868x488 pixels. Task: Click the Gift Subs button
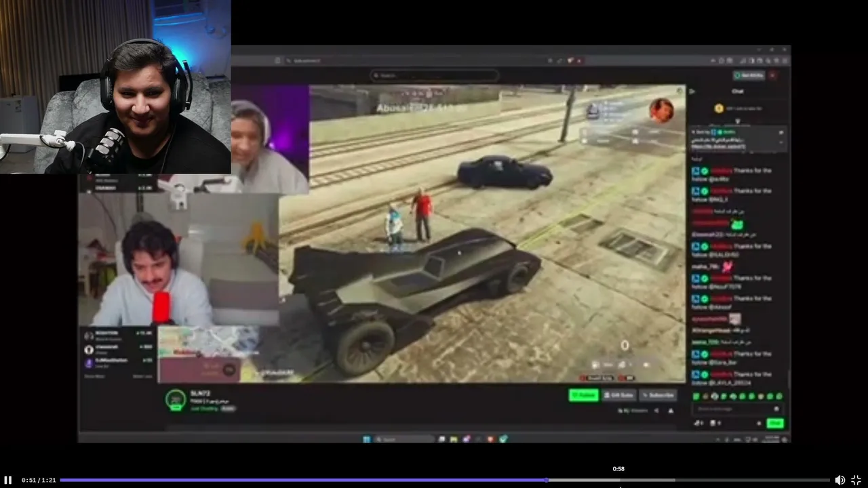pos(618,395)
